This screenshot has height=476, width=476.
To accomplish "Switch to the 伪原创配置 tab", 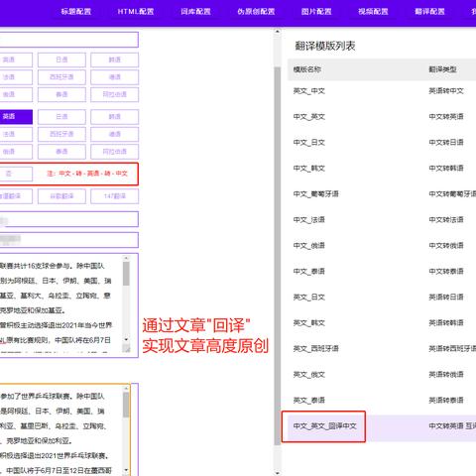I will point(256,12).
